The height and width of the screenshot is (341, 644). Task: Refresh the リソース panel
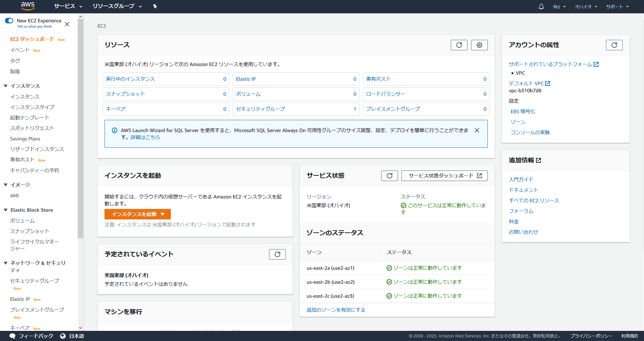pyautogui.click(x=459, y=45)
